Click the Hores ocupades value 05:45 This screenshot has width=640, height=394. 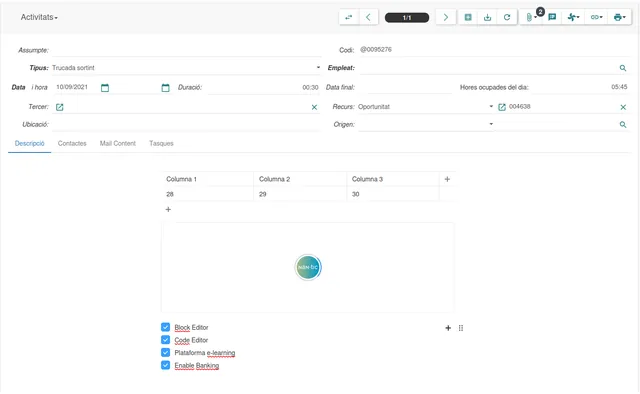tap(619, 87)
